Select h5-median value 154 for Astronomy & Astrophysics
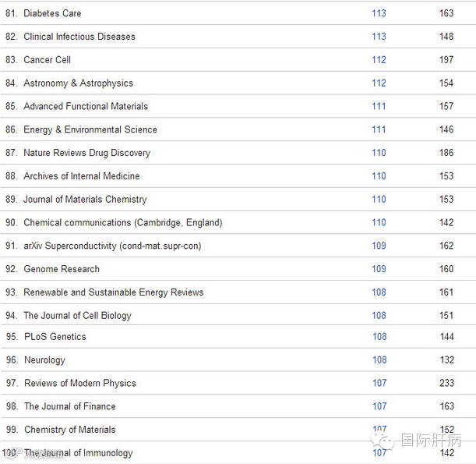The height and width of the screenshot is (464, 476). 446,83
